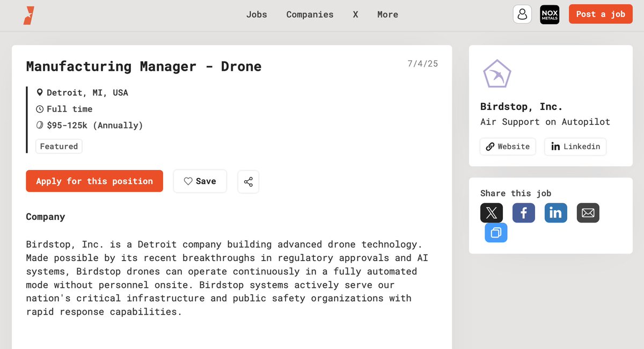Share this job on LinkedIn

(x=556, y=213)
